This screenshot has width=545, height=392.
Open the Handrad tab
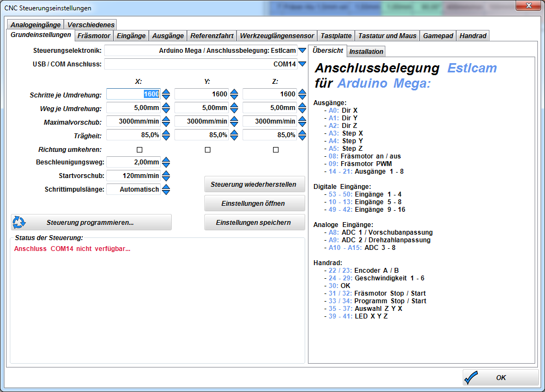coord(473,36)
